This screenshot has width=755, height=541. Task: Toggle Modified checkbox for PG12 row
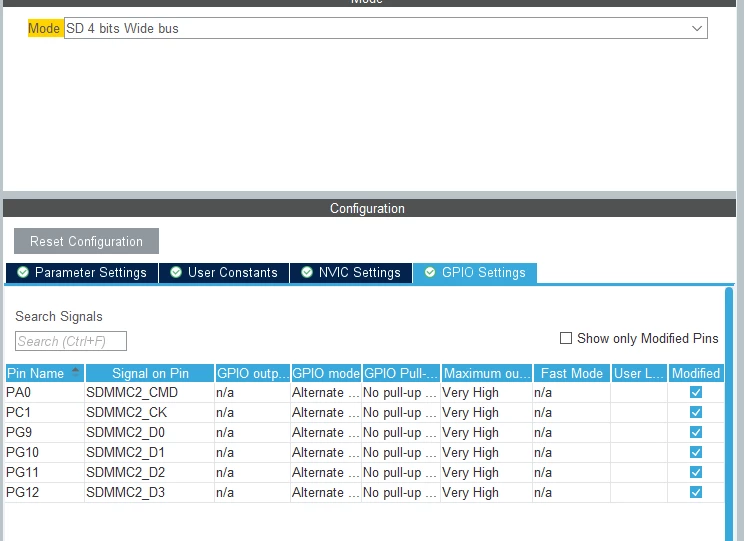(x=696, y=492)
